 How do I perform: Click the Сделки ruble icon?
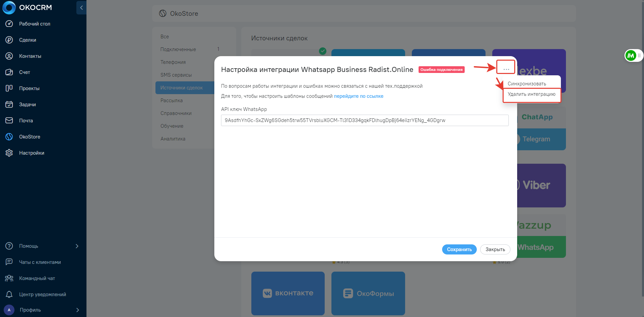[9, 40]
